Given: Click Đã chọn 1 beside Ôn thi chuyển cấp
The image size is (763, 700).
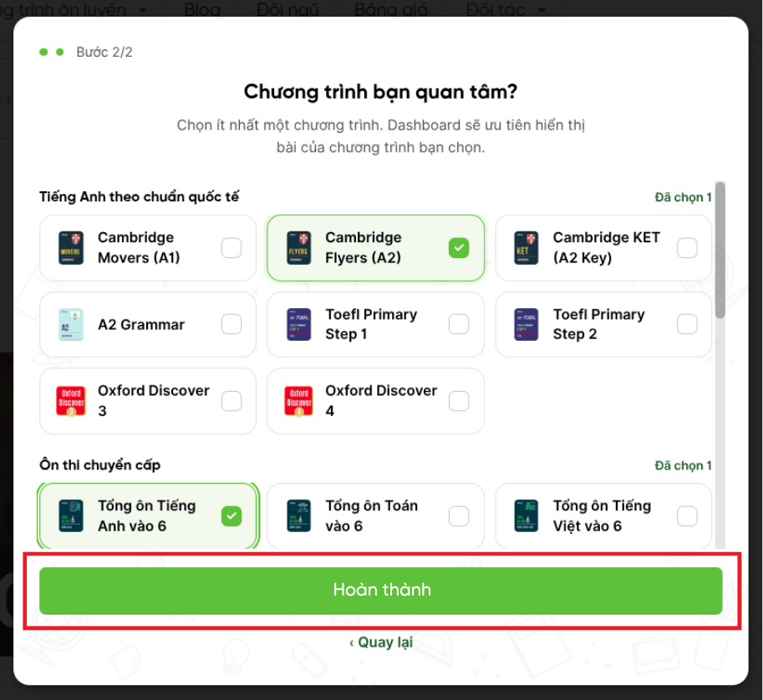Looking at the screenshot, I should coord(683,465).
